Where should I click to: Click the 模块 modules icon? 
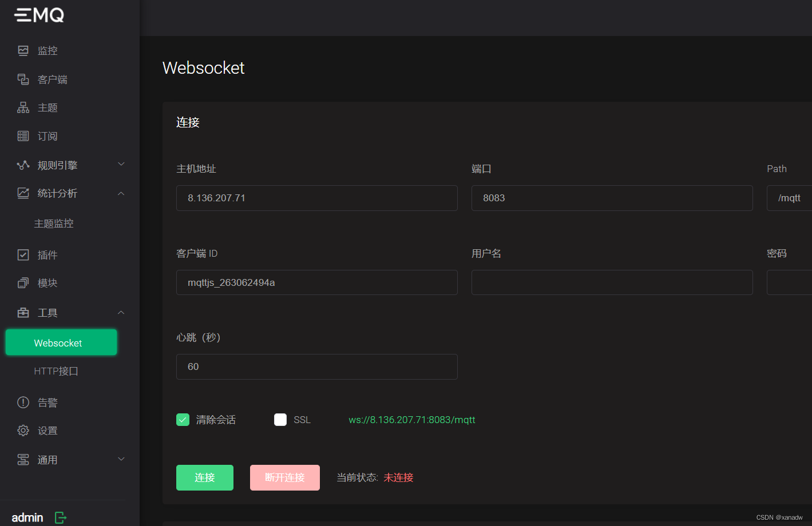[x=23, y=283]
